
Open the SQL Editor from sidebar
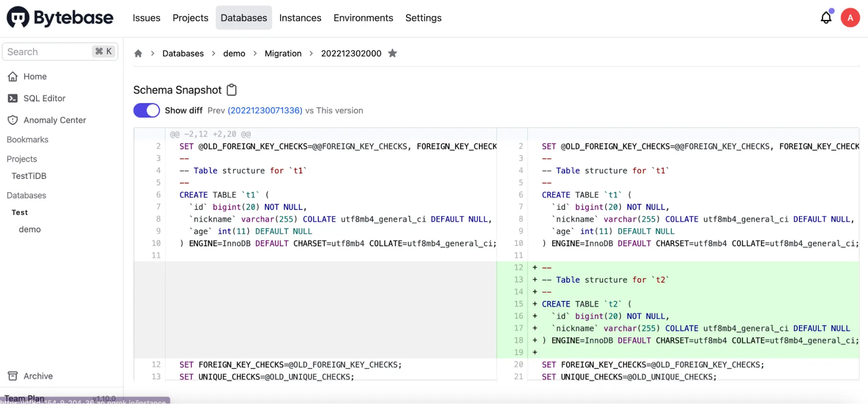coord(45,98)
